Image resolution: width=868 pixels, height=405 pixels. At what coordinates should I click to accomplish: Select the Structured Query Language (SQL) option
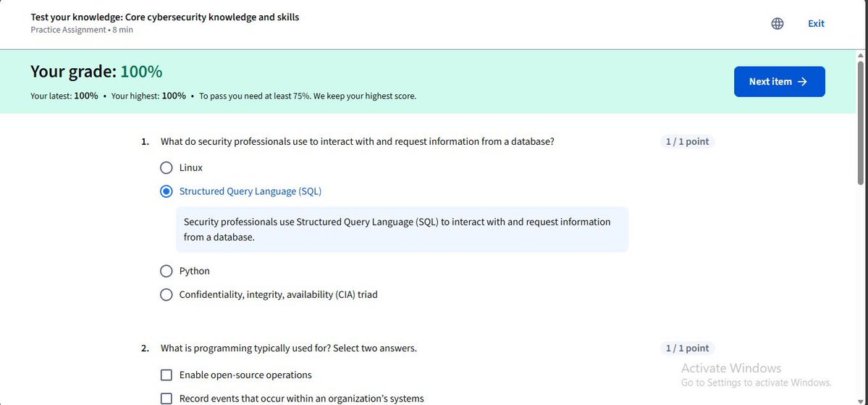[166, 191]
